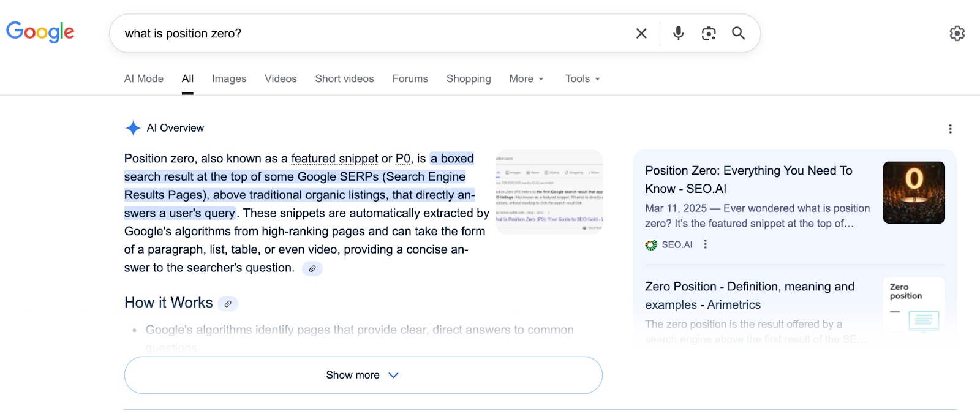Click the search query input field
The image size is (980, 419).
[367, 34]
